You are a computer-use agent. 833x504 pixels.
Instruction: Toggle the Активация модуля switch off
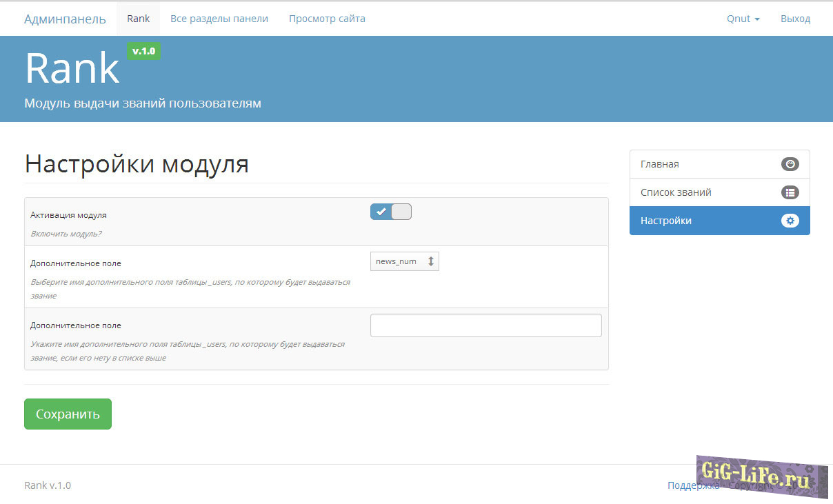[391, 212]
